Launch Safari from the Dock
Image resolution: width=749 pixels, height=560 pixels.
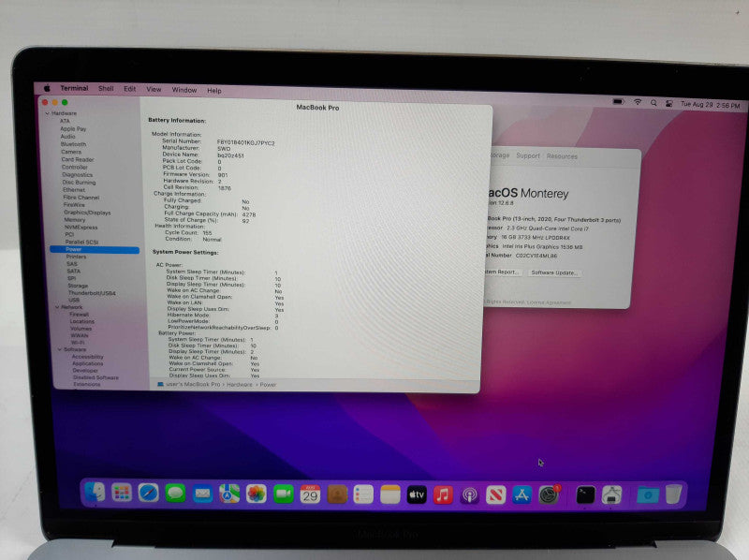[149, 494]
